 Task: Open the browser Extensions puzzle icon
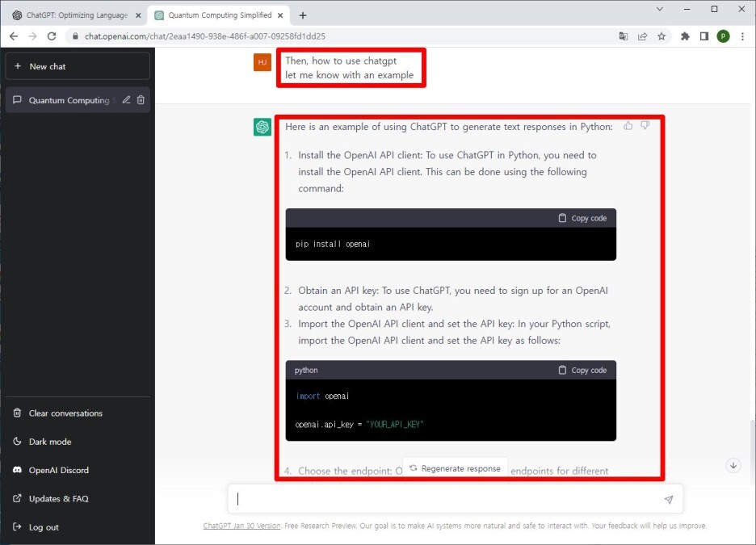pos(685,36)
